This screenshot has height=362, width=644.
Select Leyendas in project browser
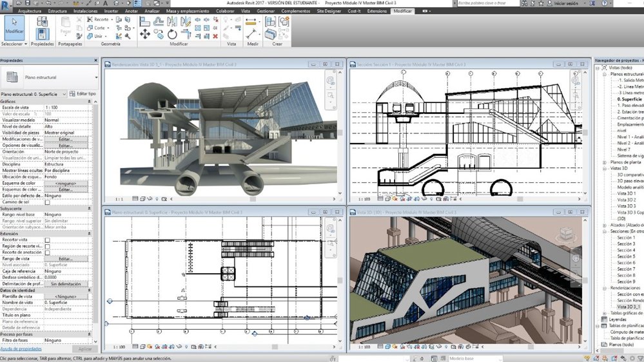click(x=618, y=319)
